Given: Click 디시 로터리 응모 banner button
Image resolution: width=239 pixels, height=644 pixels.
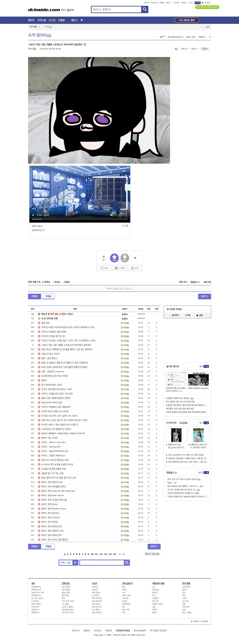Looking at the screenshot, I should [x=187, y=20].
